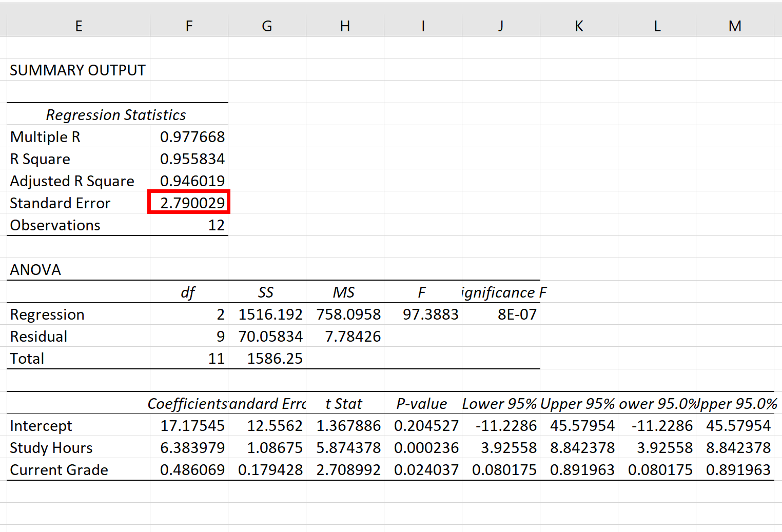Viewport: 782px width, 532px height.
Task: Select Study Hours t Stat 5.874378
Action: coord(345,447)
